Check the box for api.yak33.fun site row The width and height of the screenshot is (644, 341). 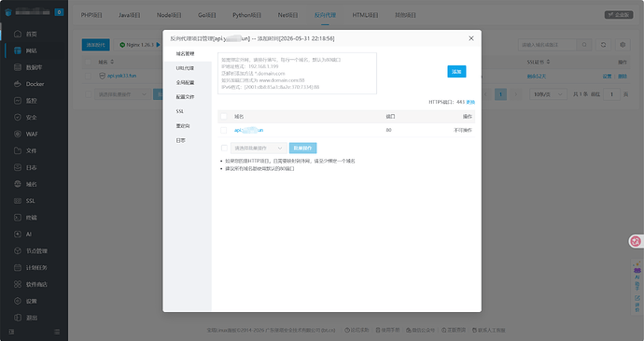point(88,76)
